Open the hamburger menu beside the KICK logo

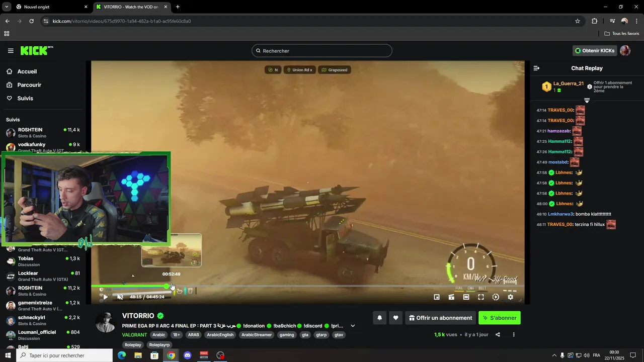[11, 51]
